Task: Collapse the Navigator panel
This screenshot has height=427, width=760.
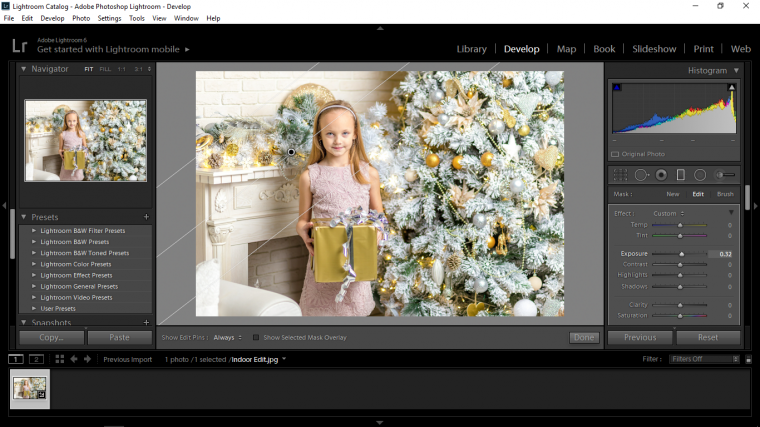Action: tap(23, 69)
